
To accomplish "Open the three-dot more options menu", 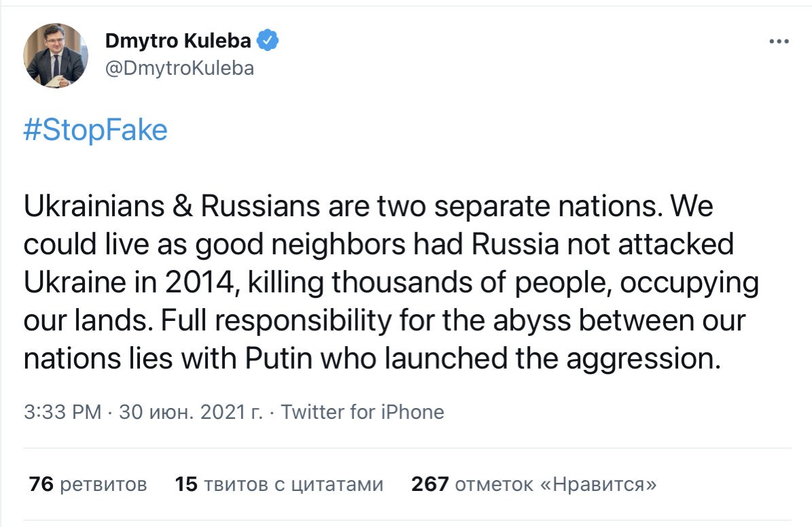I will [x=779, y=41].
